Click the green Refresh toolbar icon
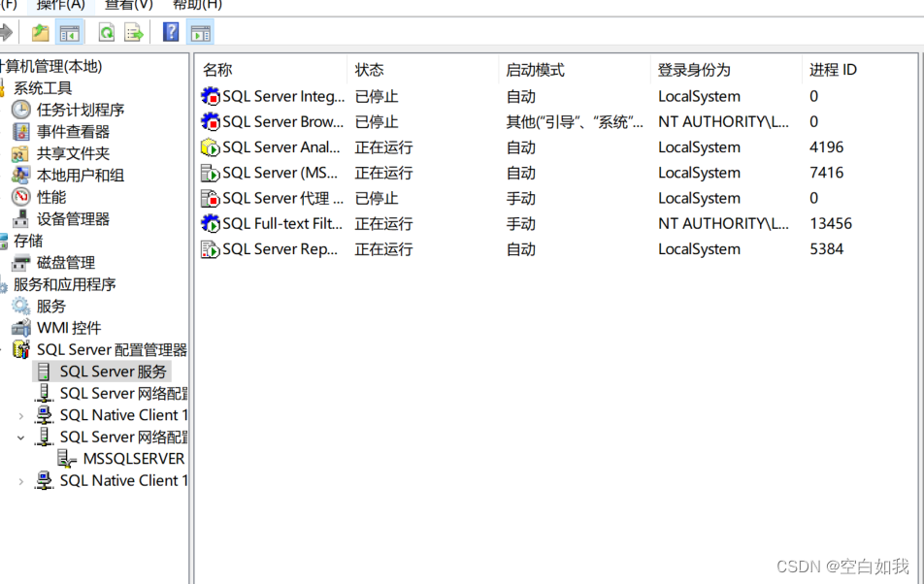 (x=106, y=32)
